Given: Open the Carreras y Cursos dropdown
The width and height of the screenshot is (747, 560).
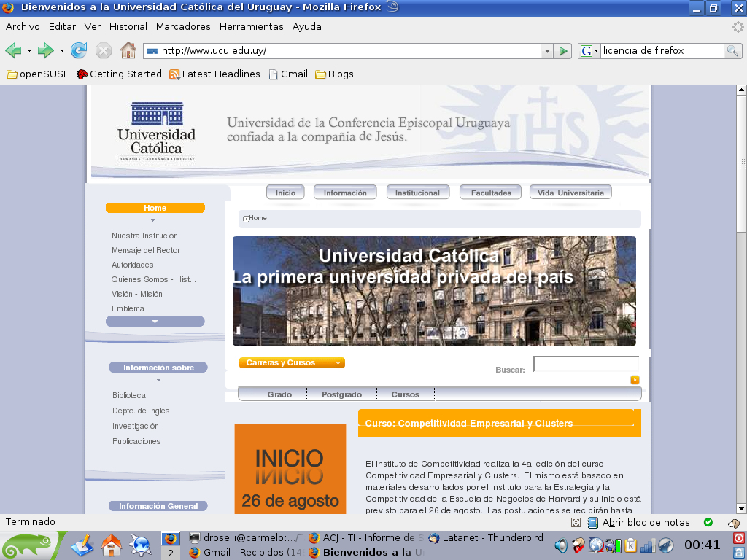Looking at the screenshot, I should [x=292, y=363].
